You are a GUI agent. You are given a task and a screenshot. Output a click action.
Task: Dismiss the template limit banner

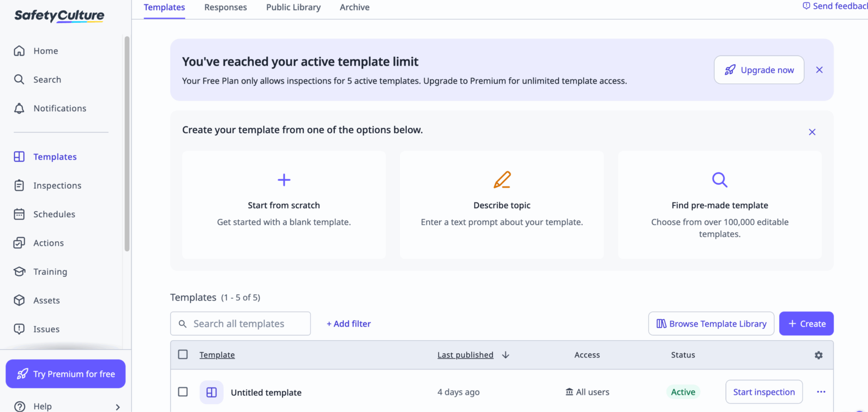[x=819, y=70]
